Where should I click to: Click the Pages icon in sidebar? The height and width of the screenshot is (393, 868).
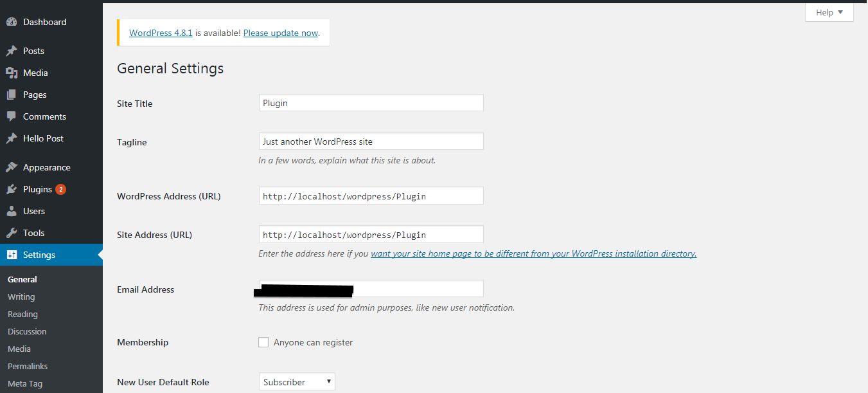coord(12,95)
